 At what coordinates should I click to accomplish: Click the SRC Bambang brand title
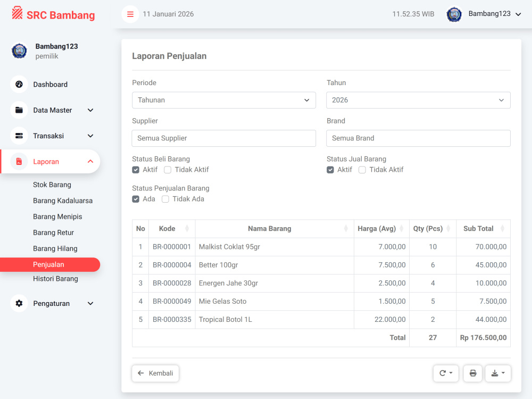pos(61,15)
